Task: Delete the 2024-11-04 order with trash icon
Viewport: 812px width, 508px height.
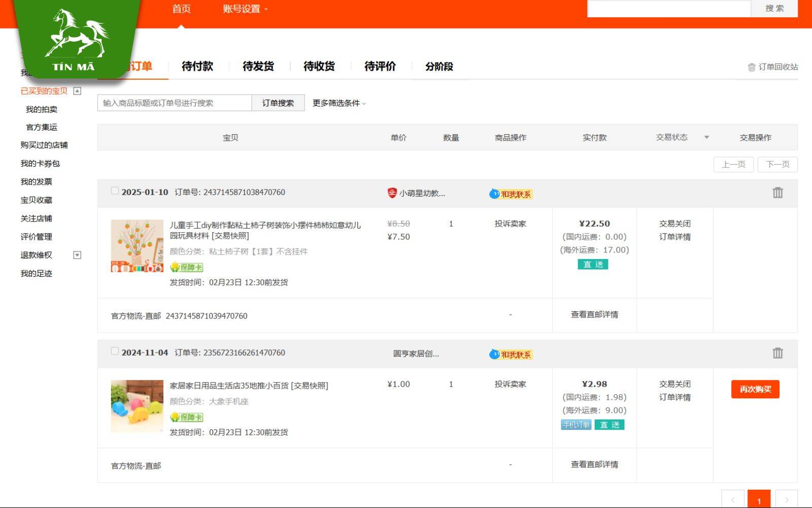Action: pyautogui.click(x=777, y=353)
